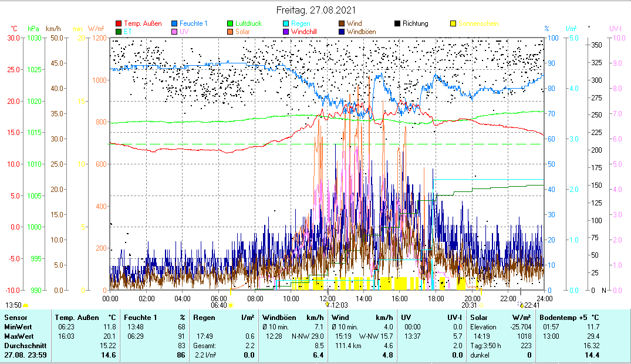The image size is (631, 364).
Task: Click the blue Feuchte 1 legend swatch
Action: 174,23
